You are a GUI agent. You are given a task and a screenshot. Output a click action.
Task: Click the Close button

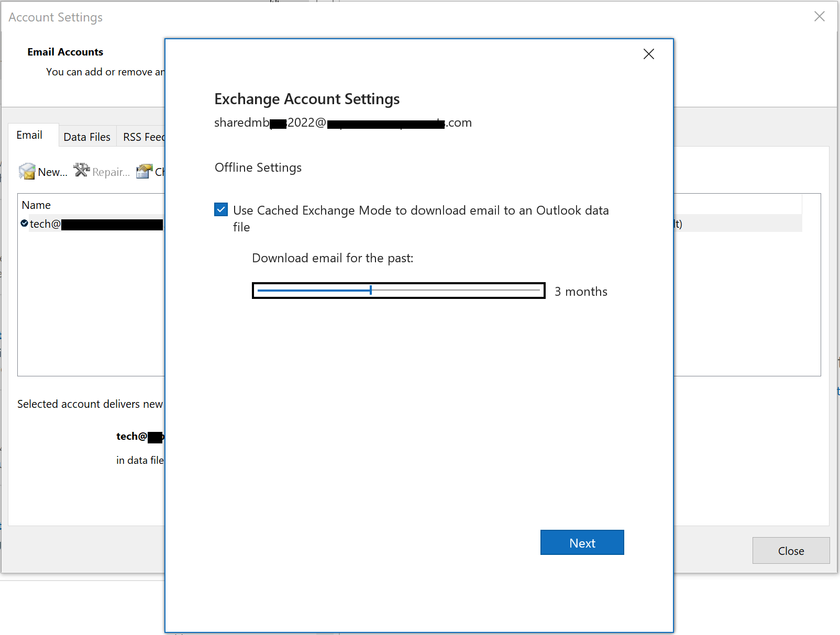791,551
